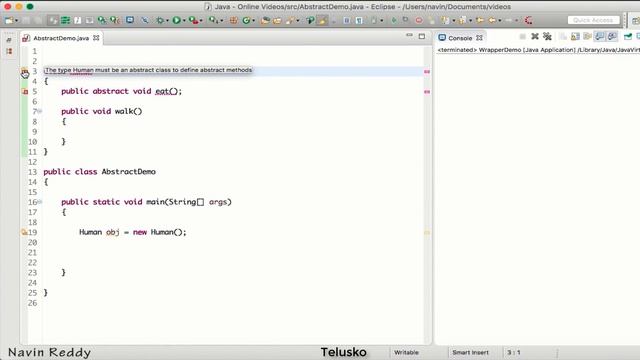Image resolution: width=640 pixels, height=360 pixels.
Task: Expand the Search dropdown arrow
Action: pos(298,20)
